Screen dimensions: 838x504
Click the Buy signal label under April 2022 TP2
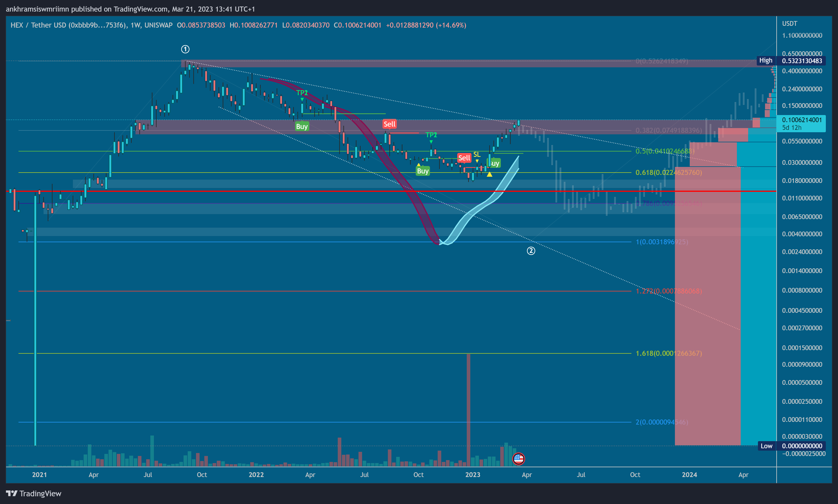[x=302, y=126]
